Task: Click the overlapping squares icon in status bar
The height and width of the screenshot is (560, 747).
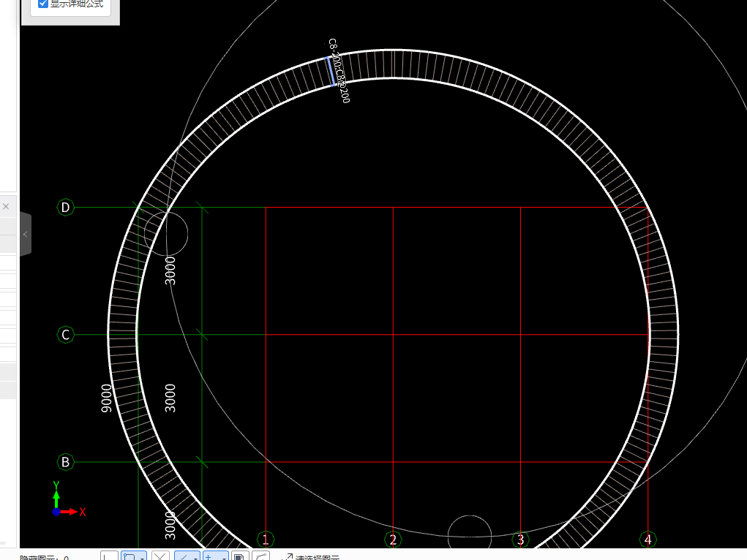Action: (x=240, y=556)
